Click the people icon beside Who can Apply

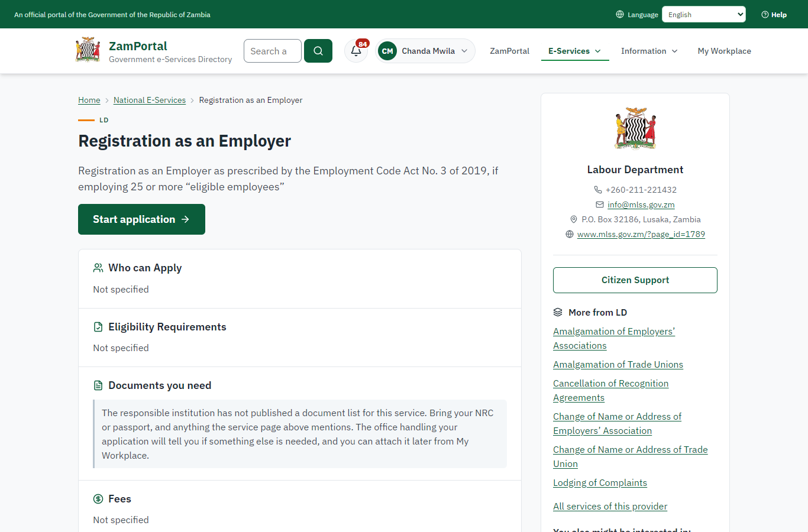[x=98, y=268]
